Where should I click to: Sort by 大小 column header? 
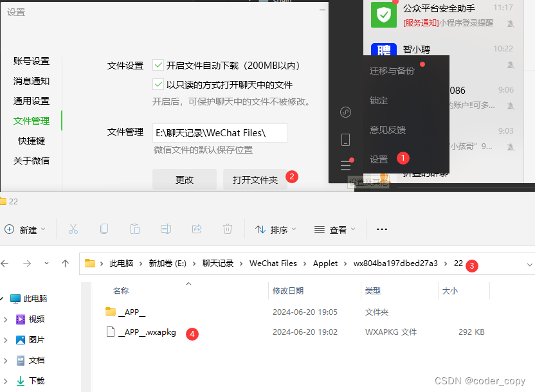[x=449, y=290]
